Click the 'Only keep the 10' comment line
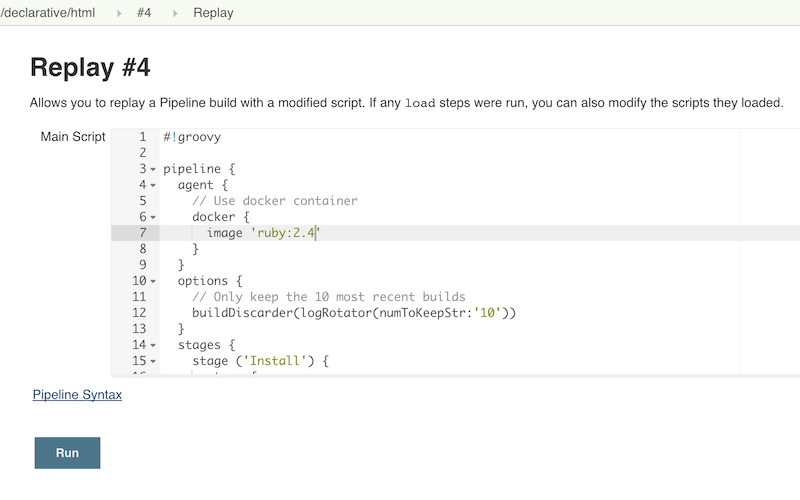 tap(328, 297)
